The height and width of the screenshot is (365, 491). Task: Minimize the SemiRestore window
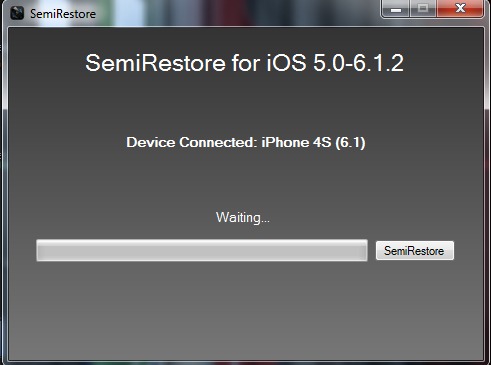(x=396, y=9)
